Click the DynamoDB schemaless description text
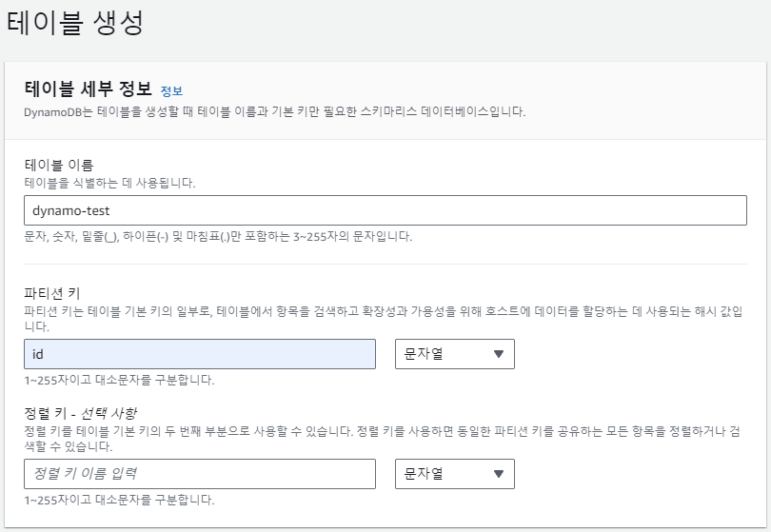 pos(275,112)
